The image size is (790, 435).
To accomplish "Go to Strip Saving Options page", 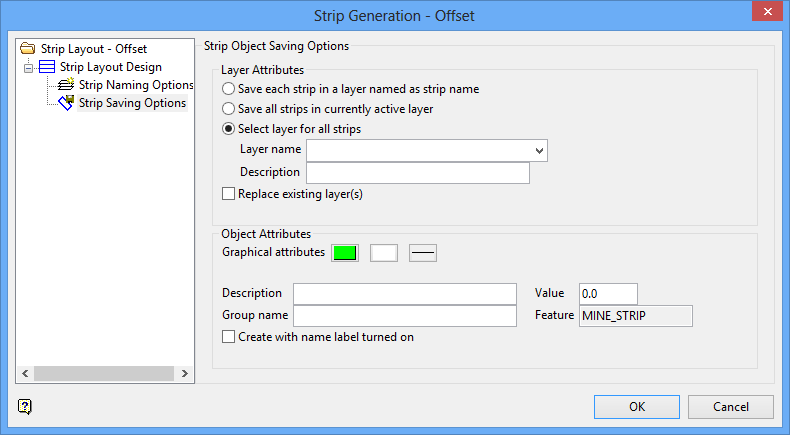I will (132, 103).
